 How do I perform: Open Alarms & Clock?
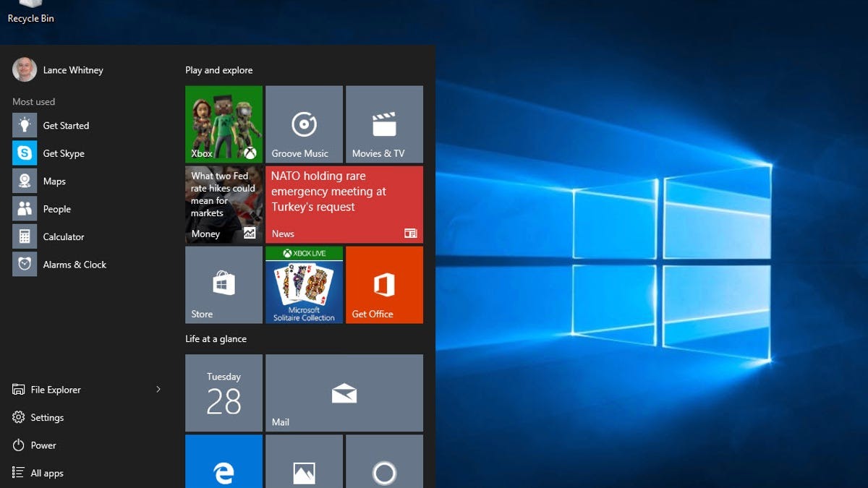pos(74,264)
